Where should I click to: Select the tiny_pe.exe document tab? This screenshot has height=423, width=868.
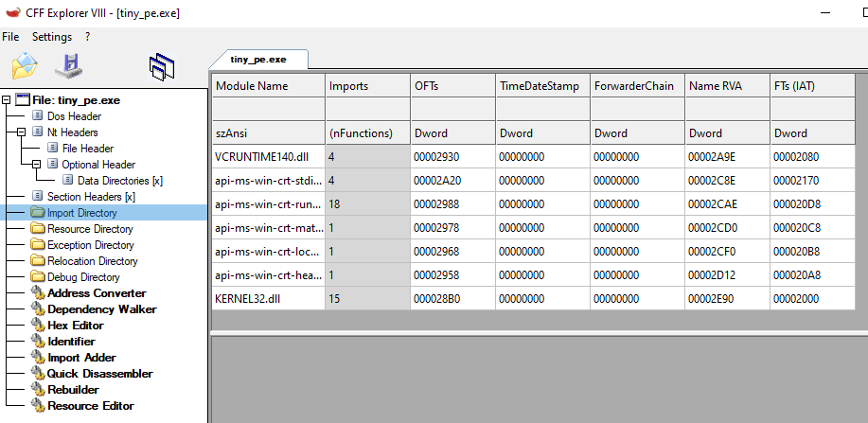coord(258,60)
